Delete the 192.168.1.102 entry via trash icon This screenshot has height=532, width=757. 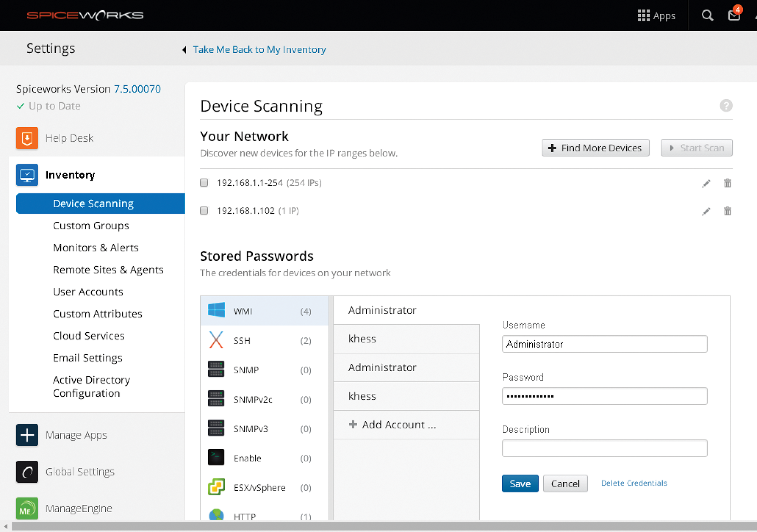point(727,211)
